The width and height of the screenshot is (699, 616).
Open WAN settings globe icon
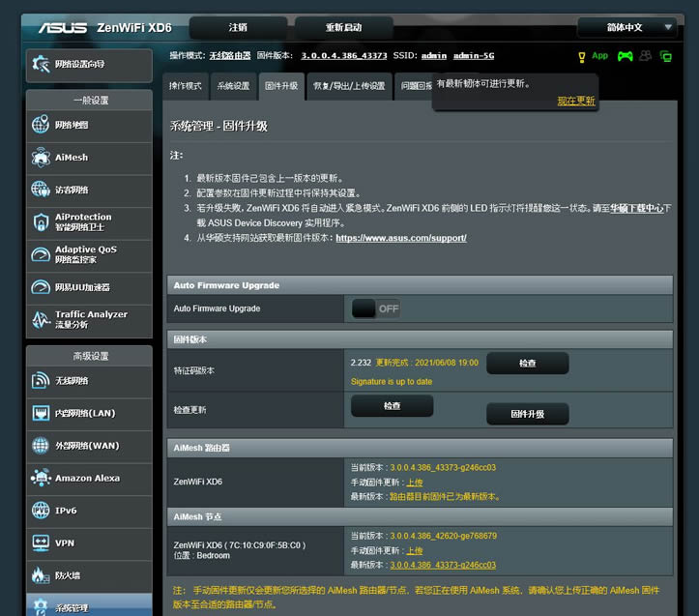(x=41, y=445)
